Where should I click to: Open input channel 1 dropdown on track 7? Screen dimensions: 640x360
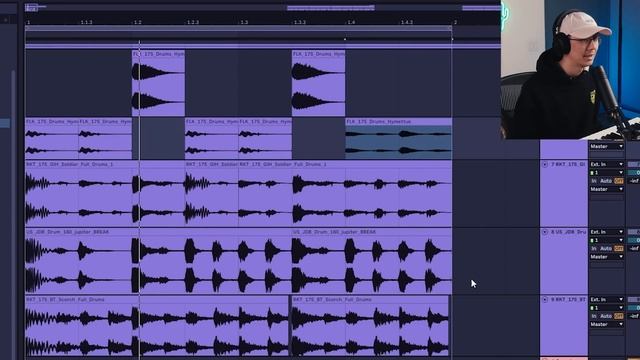pos(607,173)
